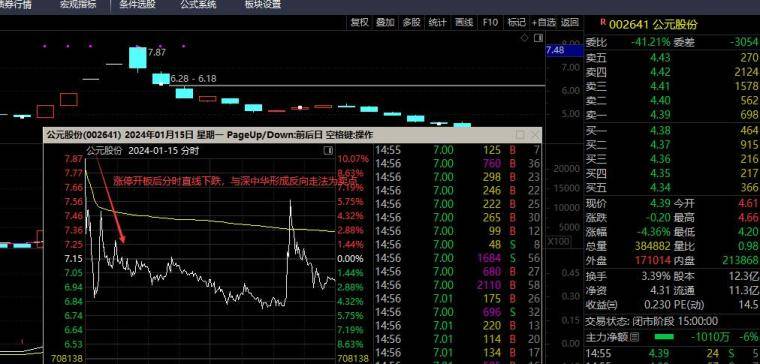Click the 现价 value 4.39
This screenshot has width=760, height=364.
661,203
